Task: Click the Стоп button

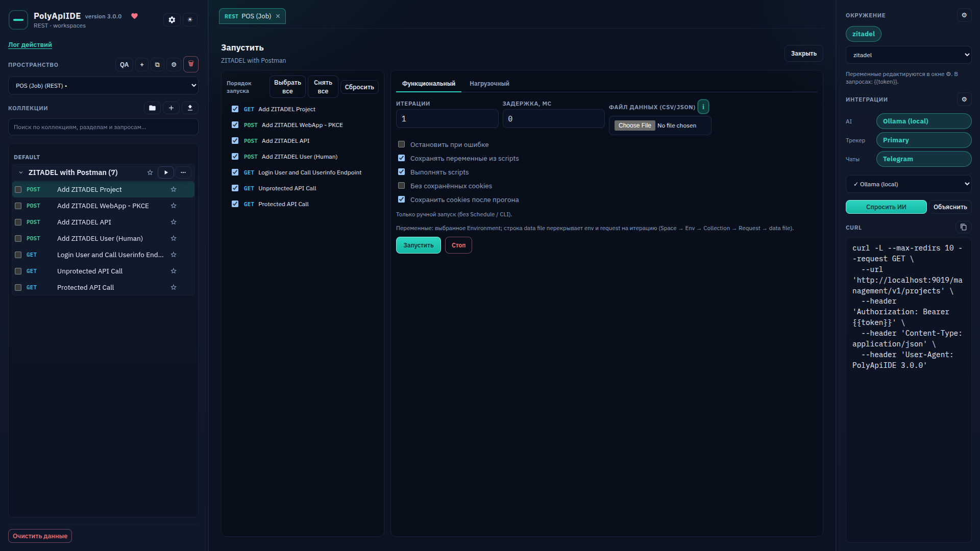Action: coord(458,245)
